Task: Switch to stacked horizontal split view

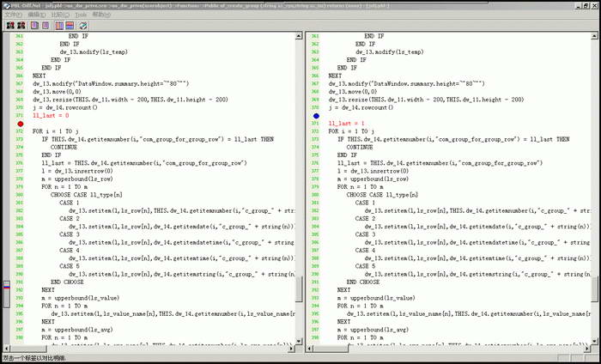Action: click(70, 26)
